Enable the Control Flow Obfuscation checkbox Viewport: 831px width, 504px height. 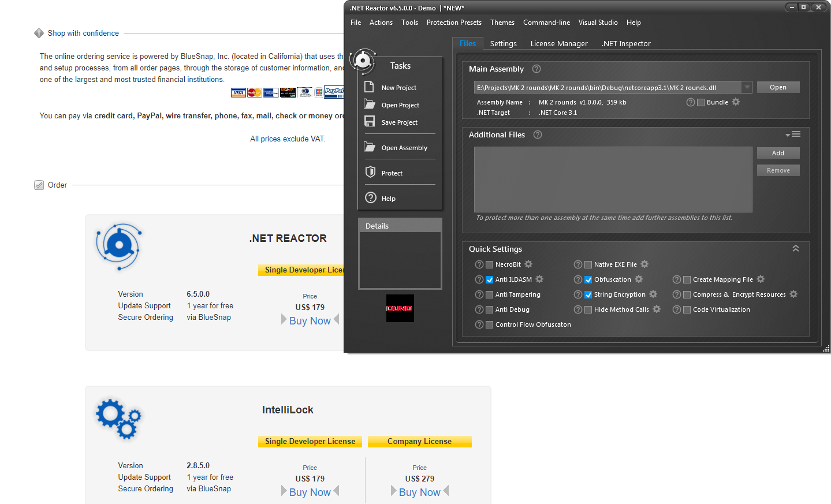click(x=490, y=324)
